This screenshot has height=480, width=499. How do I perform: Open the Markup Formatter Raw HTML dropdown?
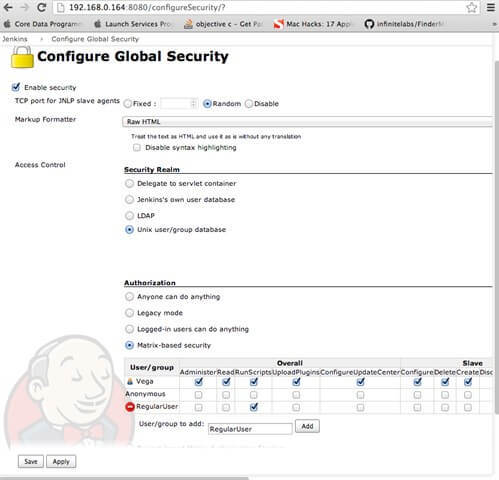point(307,122)
